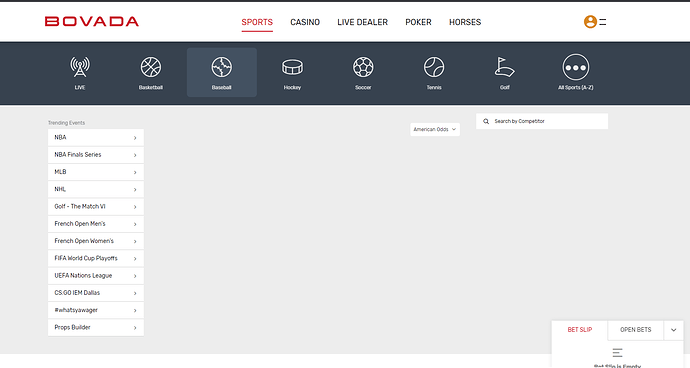Open the BET SLIP tab
The width and height of the screenshot is (690, 368).
click(580, 330)
